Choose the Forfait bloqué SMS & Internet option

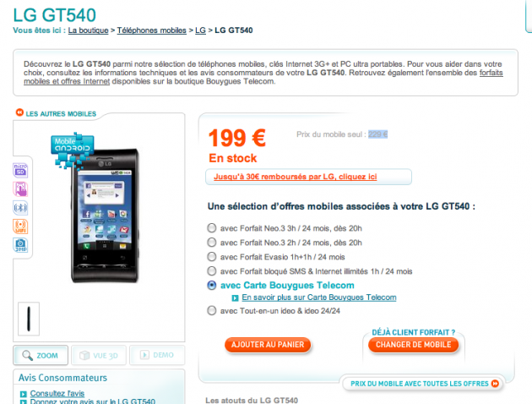212,271
